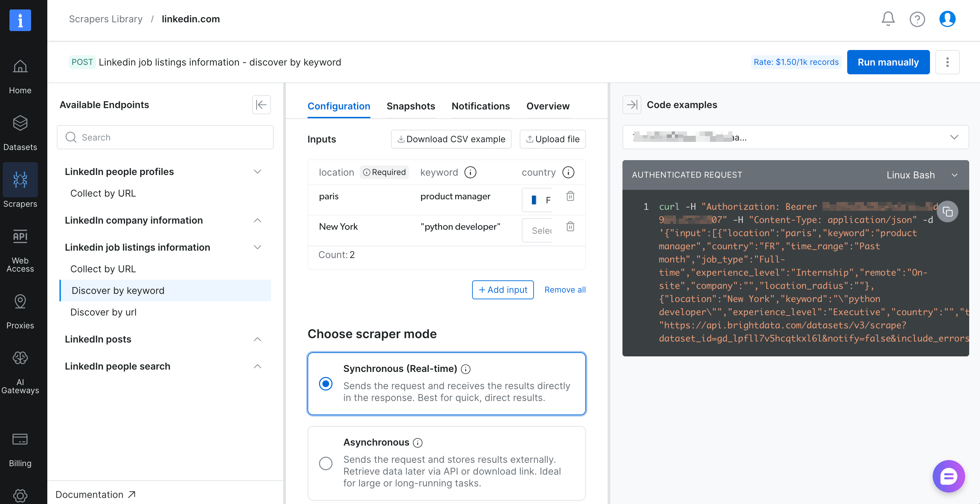Open the chat support bubble

click(x=949, y=476)
